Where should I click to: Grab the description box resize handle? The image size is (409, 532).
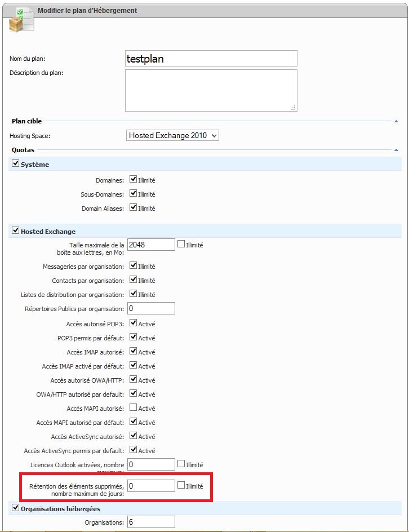point(294,108)
